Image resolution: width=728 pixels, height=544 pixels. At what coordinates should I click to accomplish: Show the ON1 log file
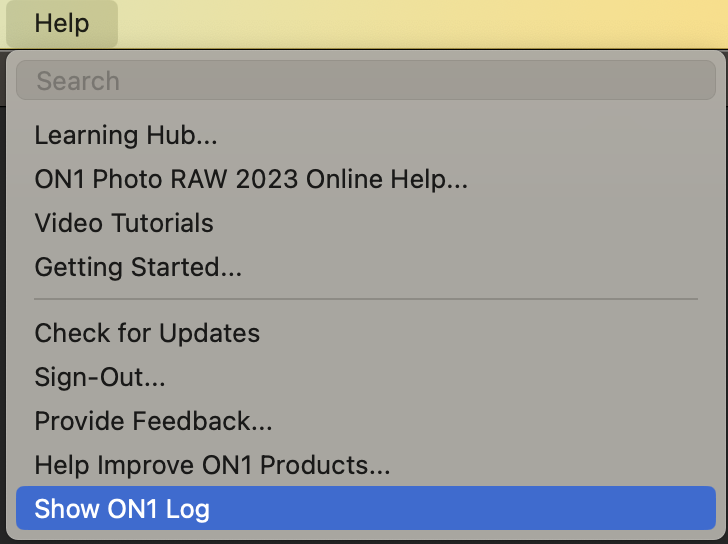(x=122, y=509)
